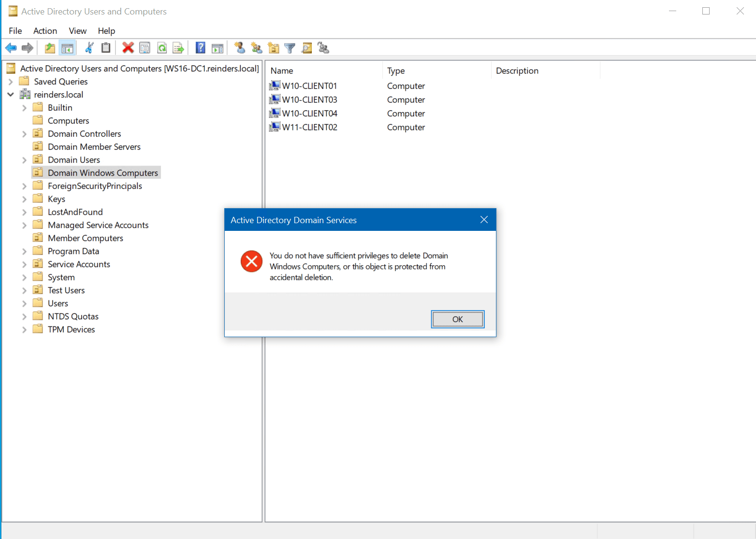
Task: Click the red X Delete icon
Action: (128, 48)
